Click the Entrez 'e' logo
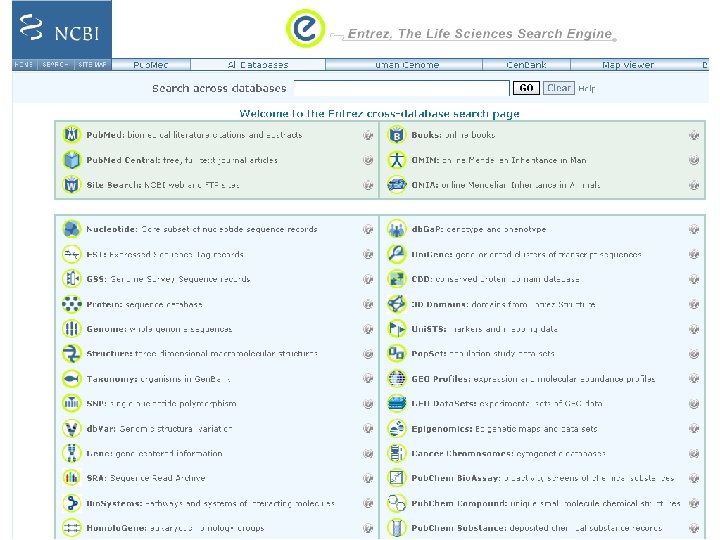The width and height of the screenshot is (720, 540). 305,28
